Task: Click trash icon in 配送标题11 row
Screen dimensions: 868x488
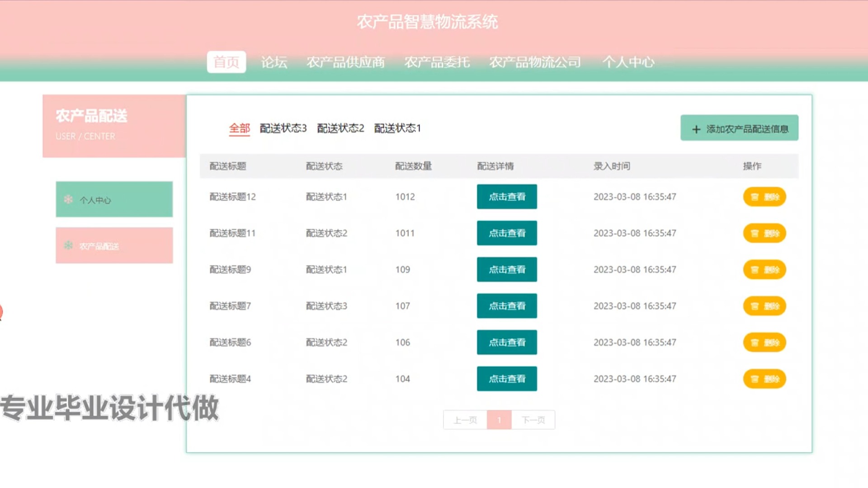Action: pyautogui.click(x=755, y=234)
